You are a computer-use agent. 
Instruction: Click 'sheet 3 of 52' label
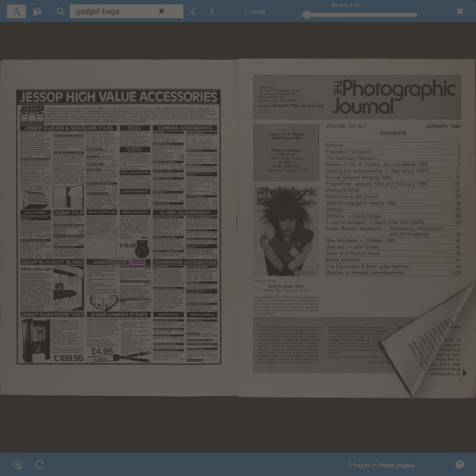345,5
